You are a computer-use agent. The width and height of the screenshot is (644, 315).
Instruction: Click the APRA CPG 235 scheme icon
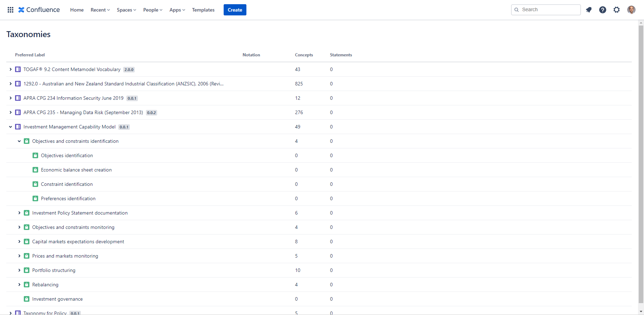[x=18, y=112]
